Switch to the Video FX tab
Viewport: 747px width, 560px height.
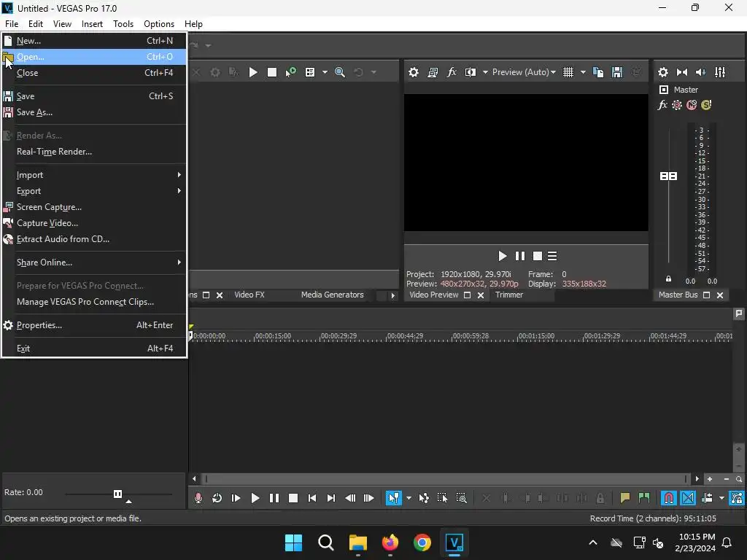click(x=249, y=295)
